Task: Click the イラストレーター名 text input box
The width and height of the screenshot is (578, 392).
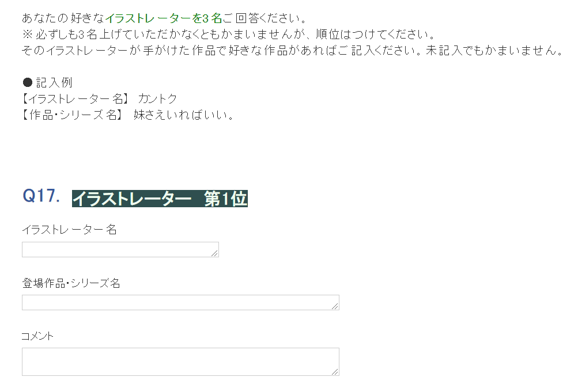Action: 120,250
